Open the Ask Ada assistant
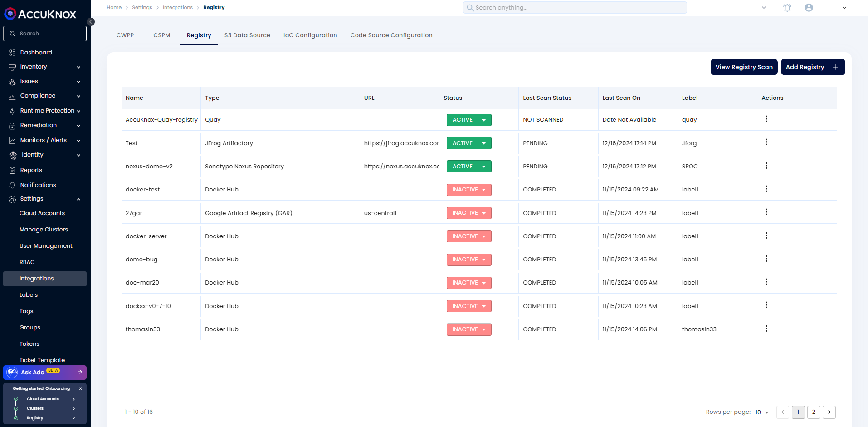The width and height of the screenshot is (868, 427). (x=45, y=373)
